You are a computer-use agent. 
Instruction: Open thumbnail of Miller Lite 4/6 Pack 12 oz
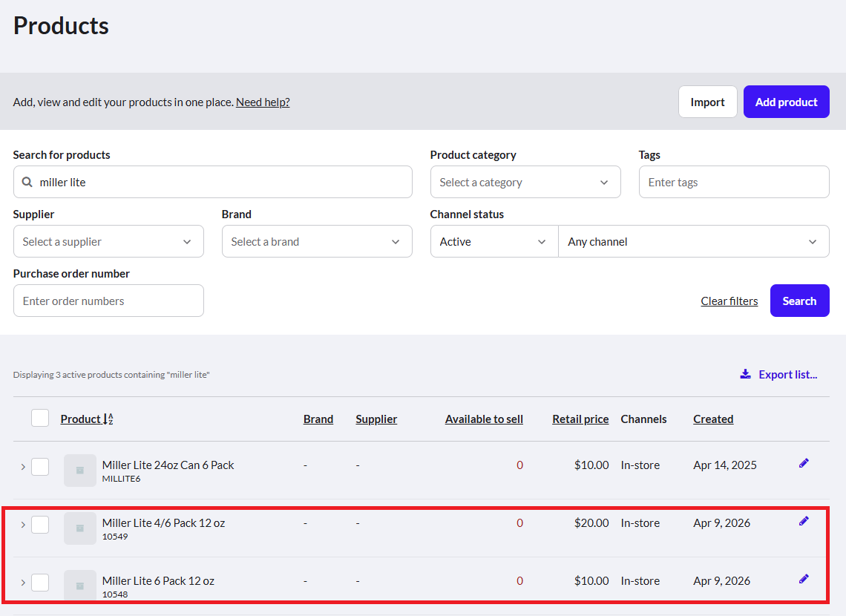click(x=80, y=528)
